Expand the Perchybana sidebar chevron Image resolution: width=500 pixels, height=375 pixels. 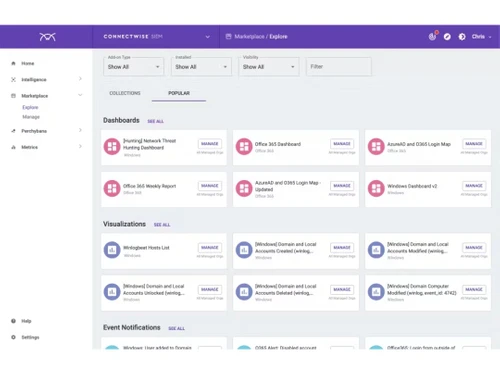(x=80, y=130)
